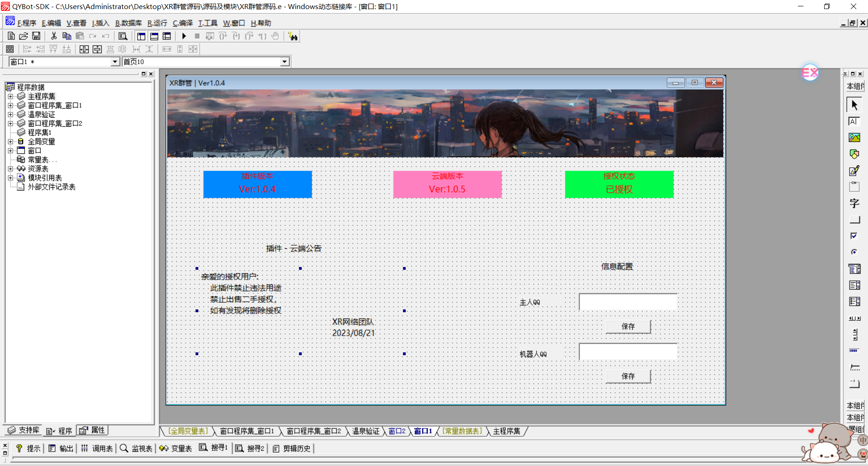
Task: Click the Save floppy disk icon
Action: tap(36, 36)
